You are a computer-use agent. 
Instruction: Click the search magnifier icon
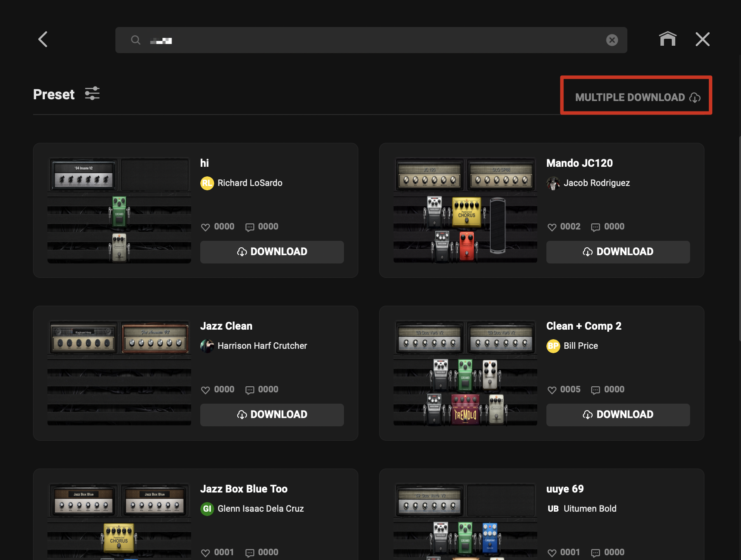click(x=136, y=40)
